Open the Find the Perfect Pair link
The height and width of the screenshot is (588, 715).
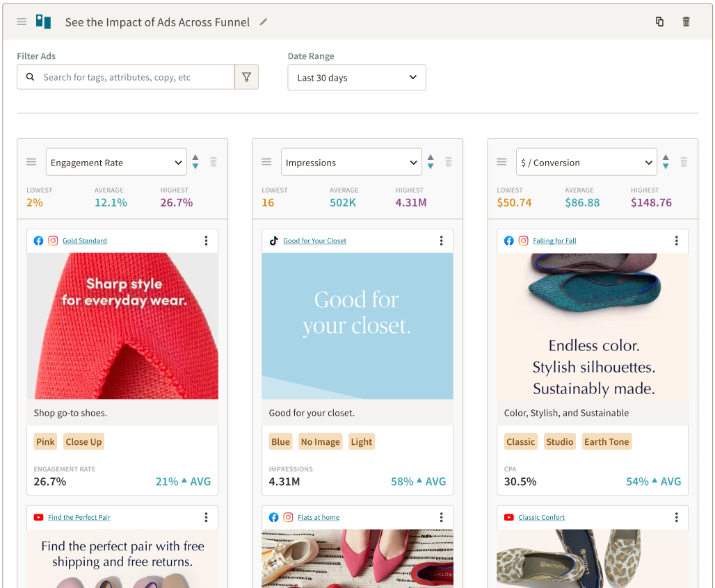pos(79,518)
